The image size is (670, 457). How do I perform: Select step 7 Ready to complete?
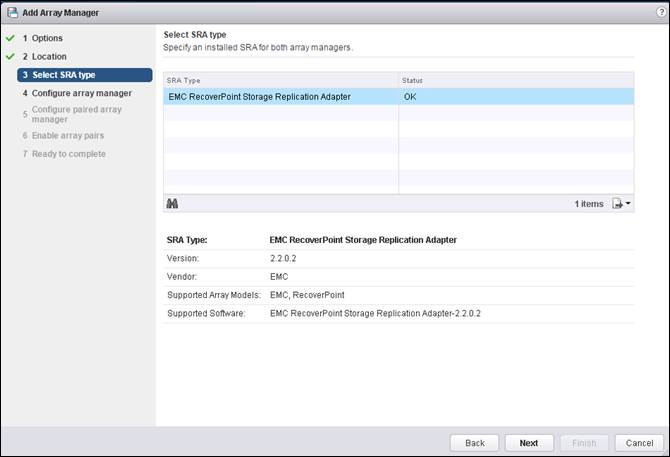tap(64, 154)
